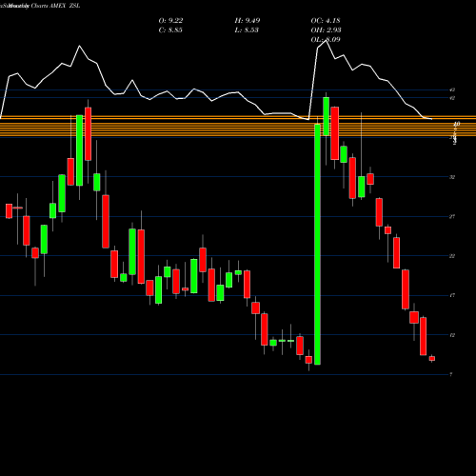Click the "OC: 4.18" reading
This screenshot has height=476, width=476.
(326, 21)
